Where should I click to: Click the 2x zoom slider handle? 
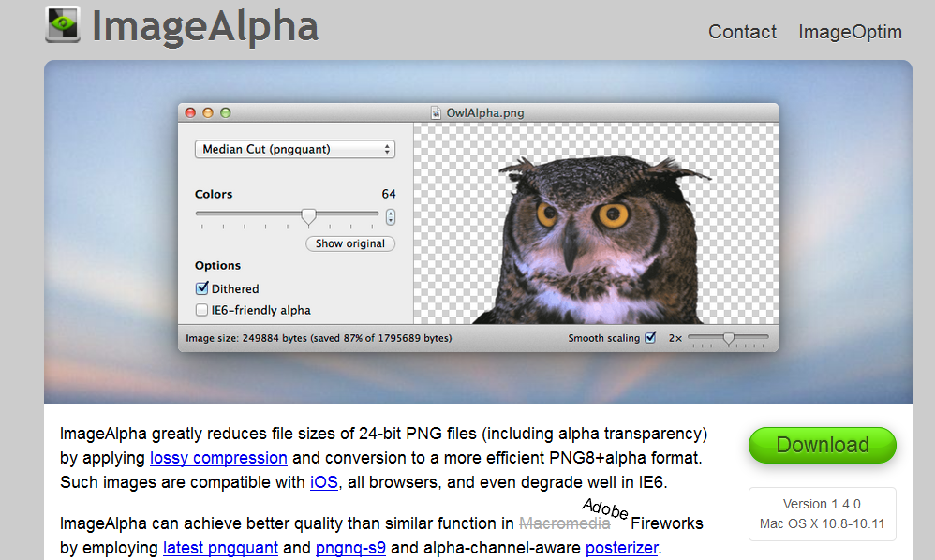click(x=728, y=339)
